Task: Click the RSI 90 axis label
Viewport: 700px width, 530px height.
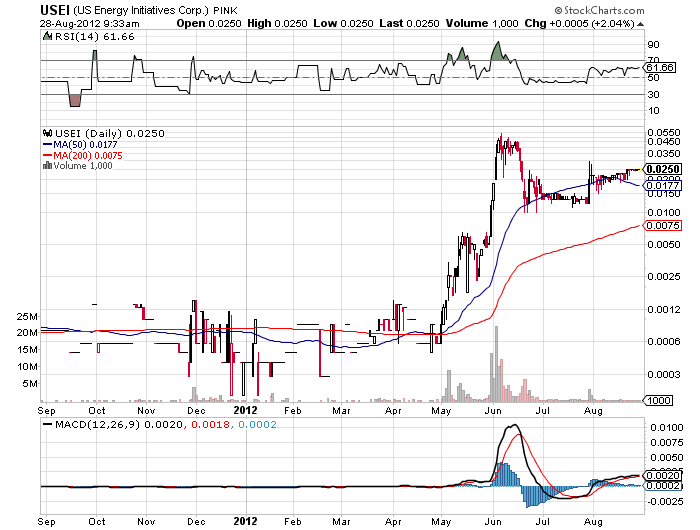Action: (654, 44)
